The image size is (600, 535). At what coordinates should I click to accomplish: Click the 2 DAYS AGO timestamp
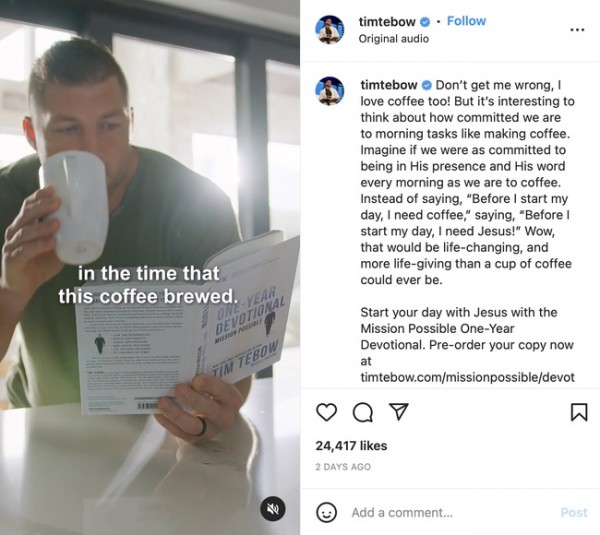343,467
